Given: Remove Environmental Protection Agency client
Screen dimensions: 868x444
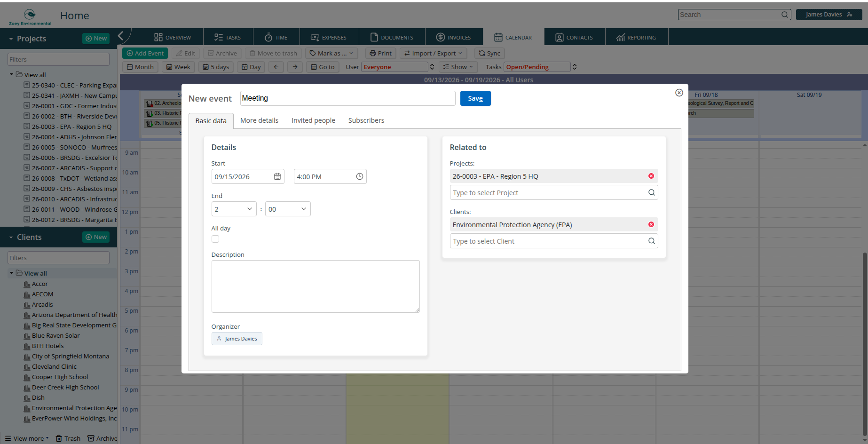Looking at the screenshot, I should pos(651,224).
